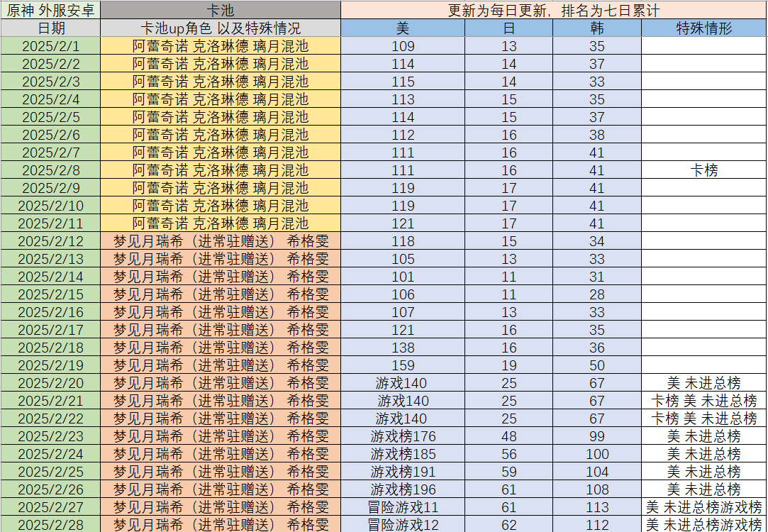Click the 特殊情形 cell for 2025/2/20
The width and height of the screenshot is (768, 532).
click(x=703, y=383)
